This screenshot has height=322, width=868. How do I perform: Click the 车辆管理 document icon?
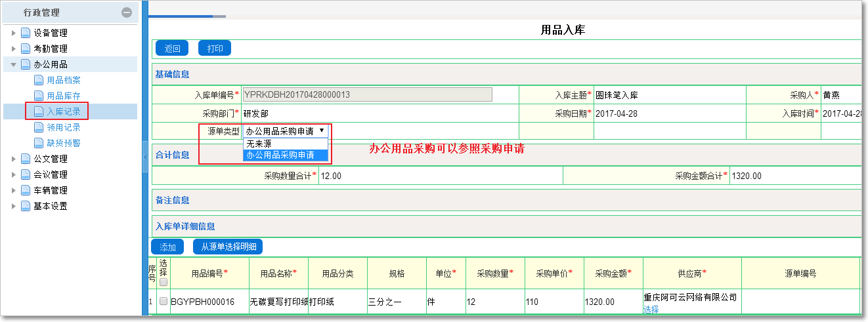pos(26,190)
